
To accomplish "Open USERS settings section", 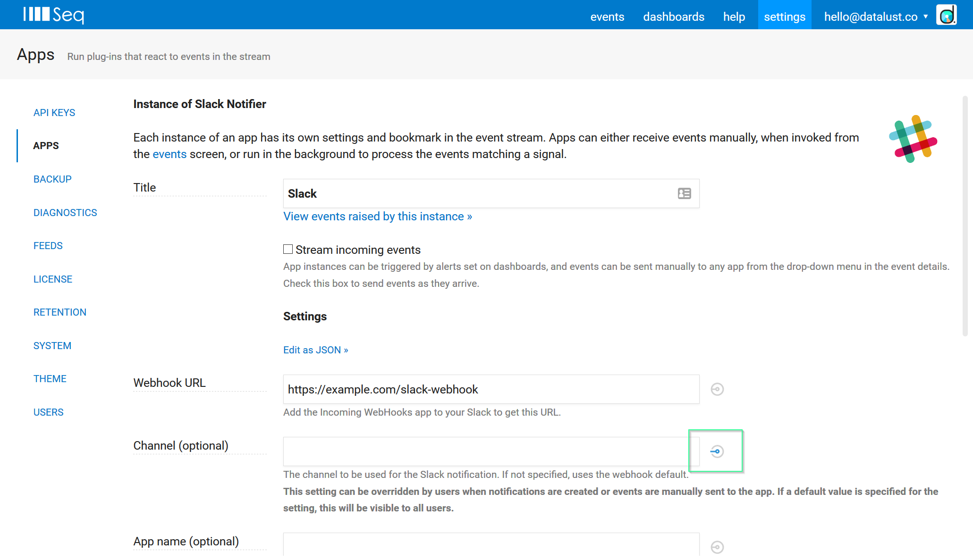I will click(x=49, y=412).
